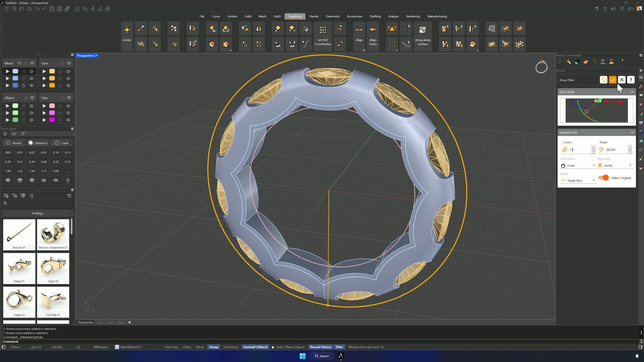Select the 1.00 carat quick gem
Image resolution: width=644 pixels, height=362 pixels.
point(8,171)
